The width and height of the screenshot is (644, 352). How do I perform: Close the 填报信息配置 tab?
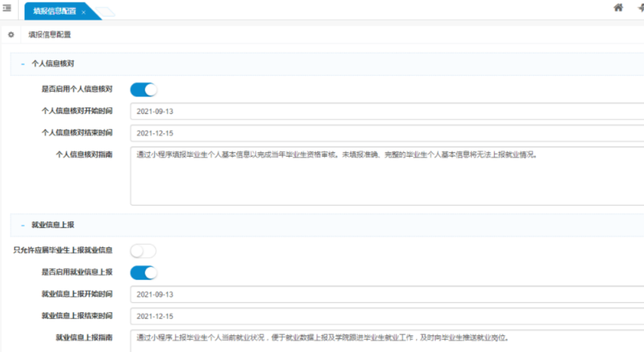82,10
